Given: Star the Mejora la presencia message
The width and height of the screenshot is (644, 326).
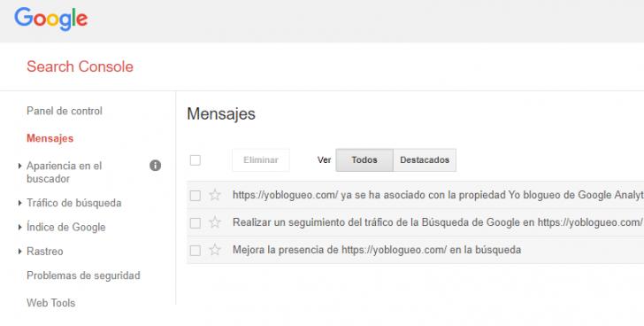Looking at the screenshot, I should pos(215,250).
